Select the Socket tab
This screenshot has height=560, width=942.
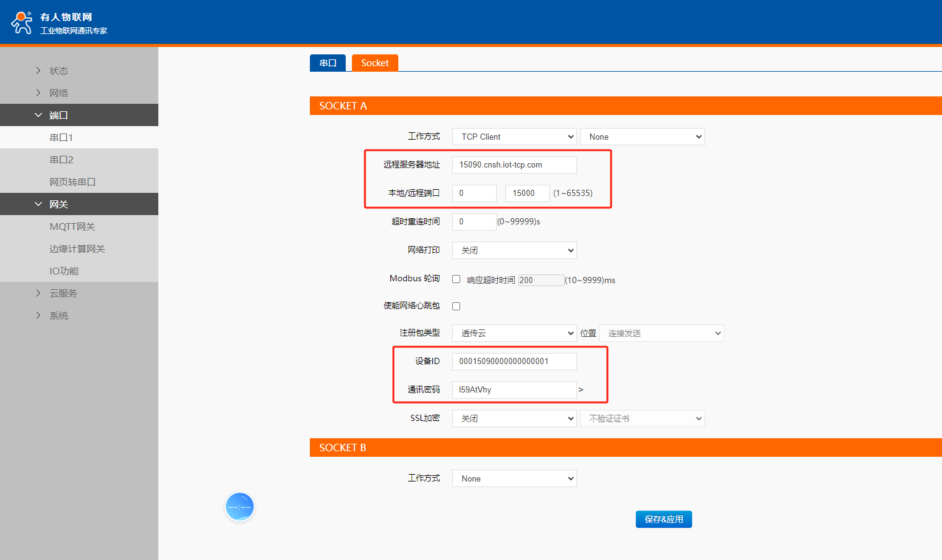pos(375,63)
